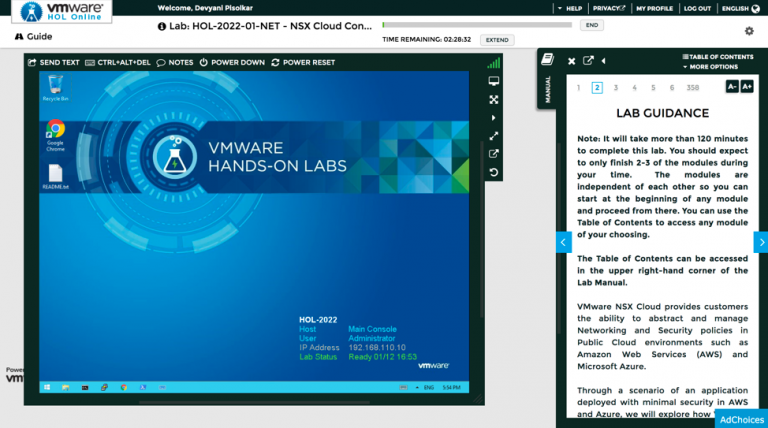The width and height of the screenshot is (768, 428).
Task: Open the Table of Contents
Action: (x=718, y=57)
